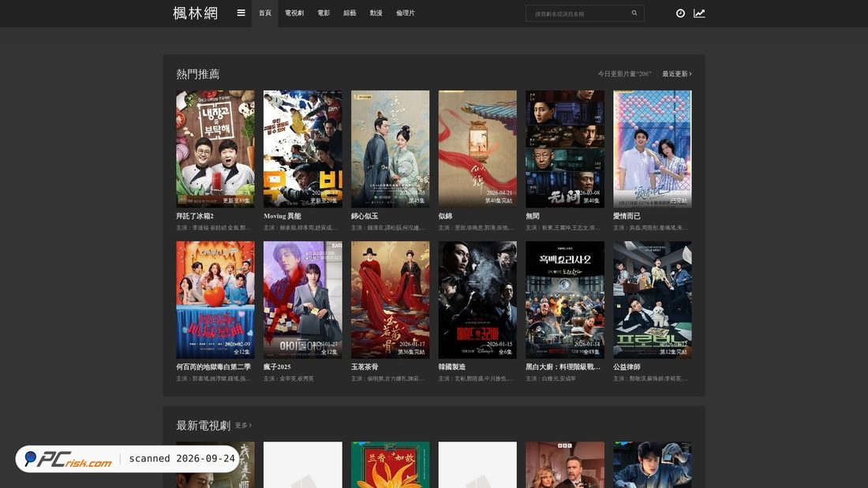Click the 熱門推薦 section heading
This screenshot has height=488, width=868.
(x=197, y=74)
